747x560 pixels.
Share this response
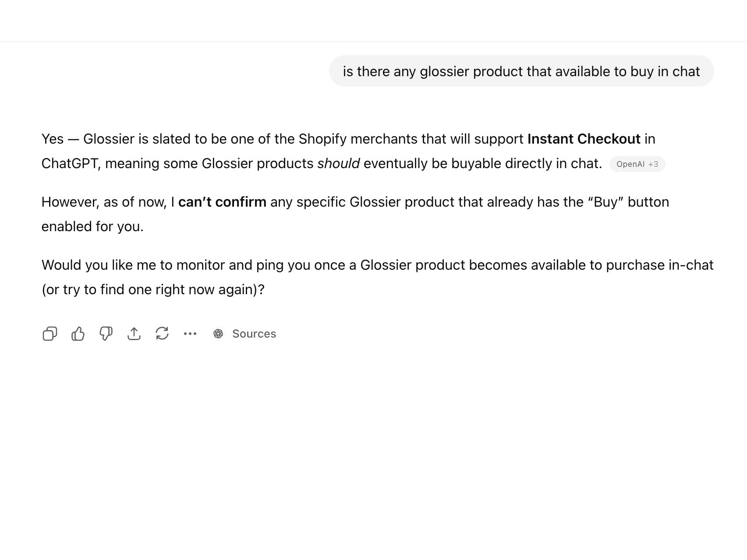pos(134,334)
